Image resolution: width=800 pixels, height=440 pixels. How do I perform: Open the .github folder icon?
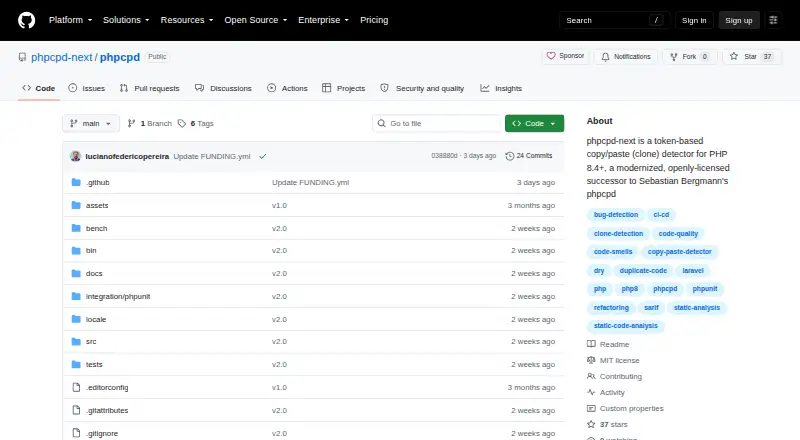(76, 182)
